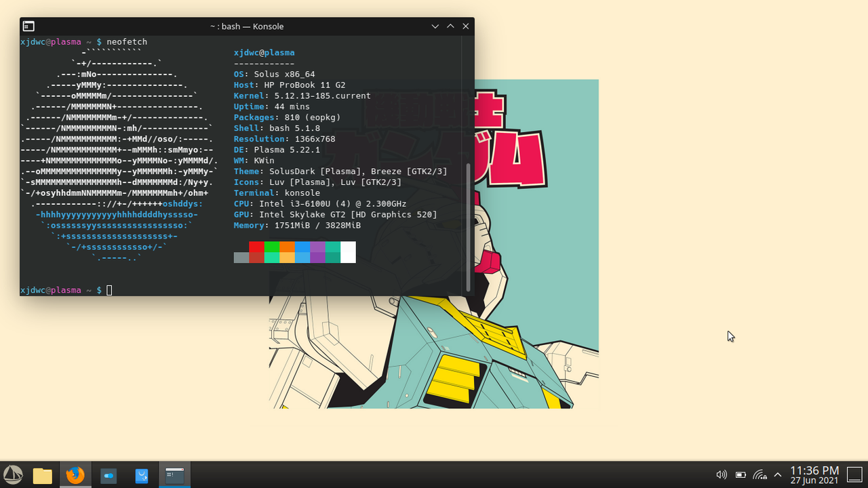Click the 11:36 PM digital clock
Image resolution: width=868 pixels, height=488 pixels.
(814, 470)
